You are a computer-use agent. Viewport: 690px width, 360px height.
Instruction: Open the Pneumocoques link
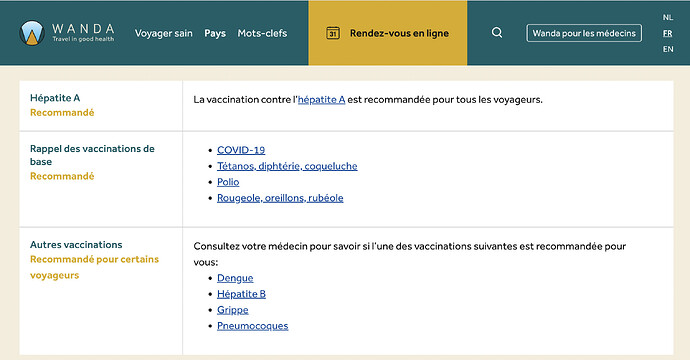(253, 326)
